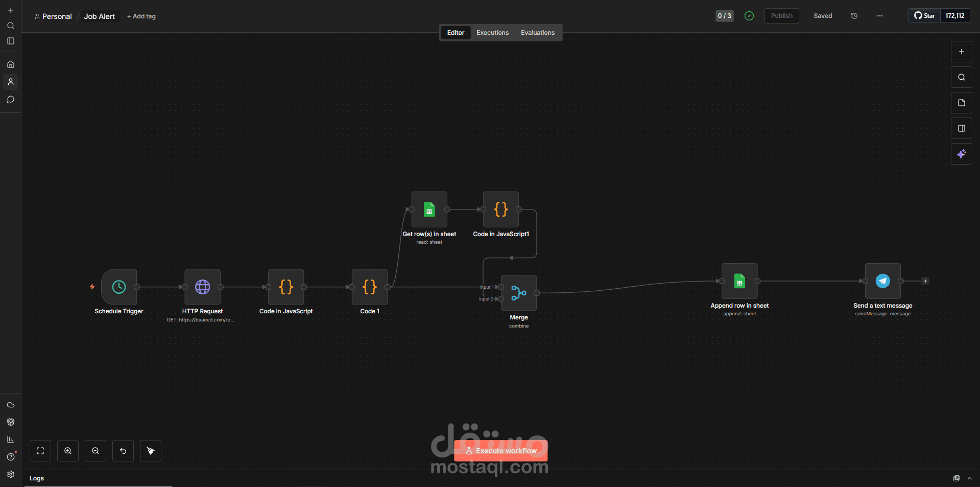Click the 172,112 star count
The height and width of the screenshot is (487, 980).
pyautogui.click(x=954, y=16)
